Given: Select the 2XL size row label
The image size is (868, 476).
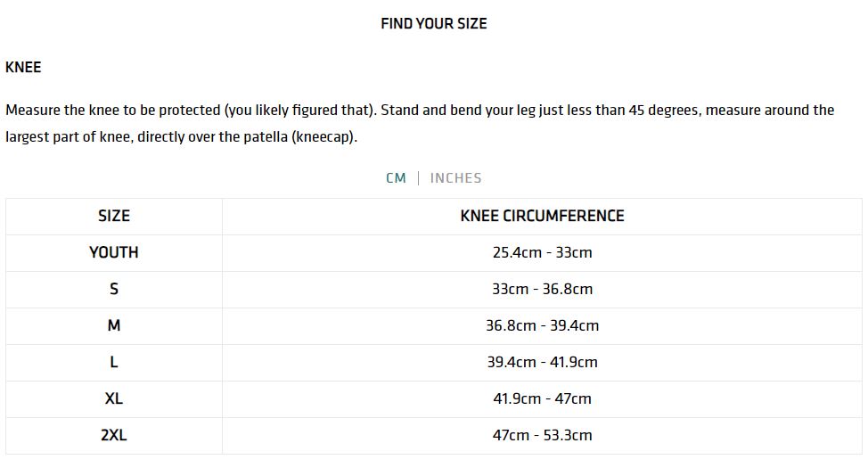Looking at the screenshot, I should tap(114, 435).
